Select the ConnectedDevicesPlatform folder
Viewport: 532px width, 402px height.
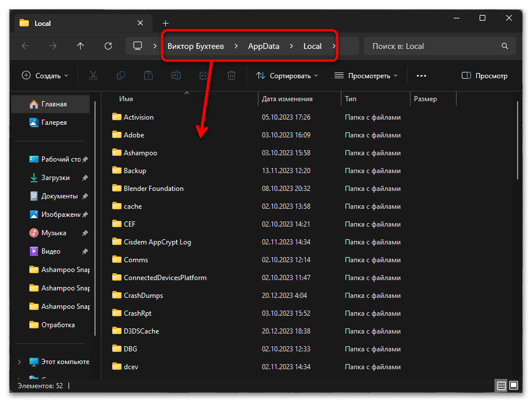click(x=159, y=278)
